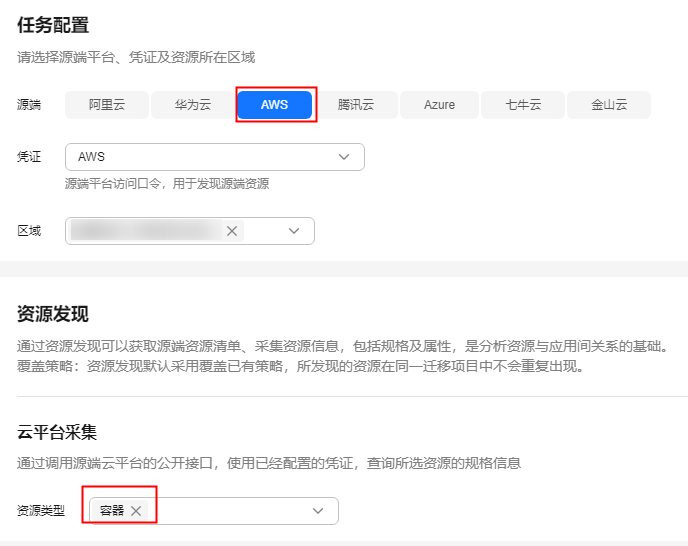Choose the AWS source platform button
Viewport: 688px width, 546px height.
[x=275, y=105]
